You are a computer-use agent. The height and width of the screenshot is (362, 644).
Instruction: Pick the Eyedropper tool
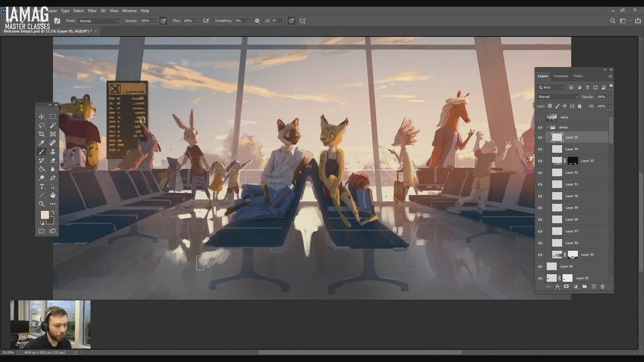pyautogui.click(x=42, y=143)
